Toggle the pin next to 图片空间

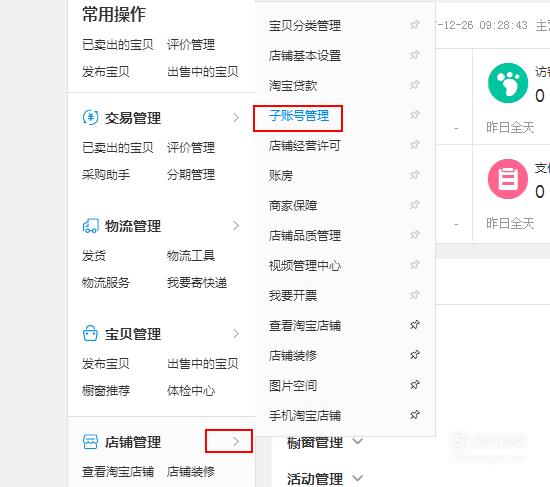pyautogui.click(x=415, y=385)
